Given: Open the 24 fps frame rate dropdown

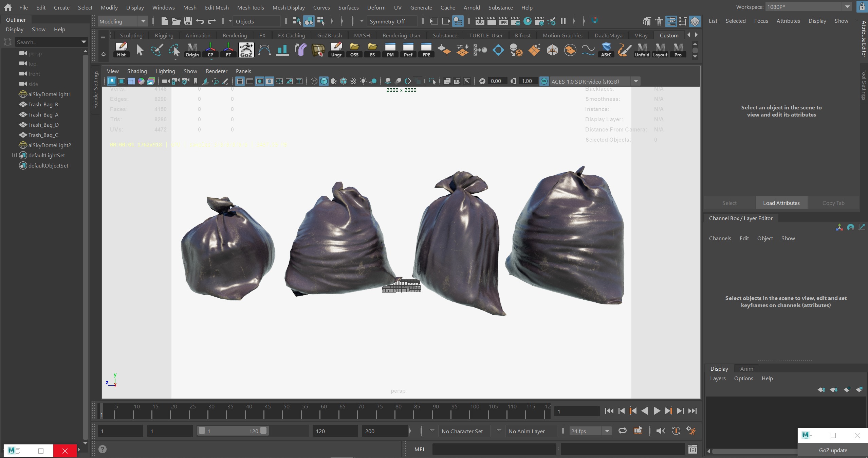Looking at the screenshot, I should (x=590, y=431).
